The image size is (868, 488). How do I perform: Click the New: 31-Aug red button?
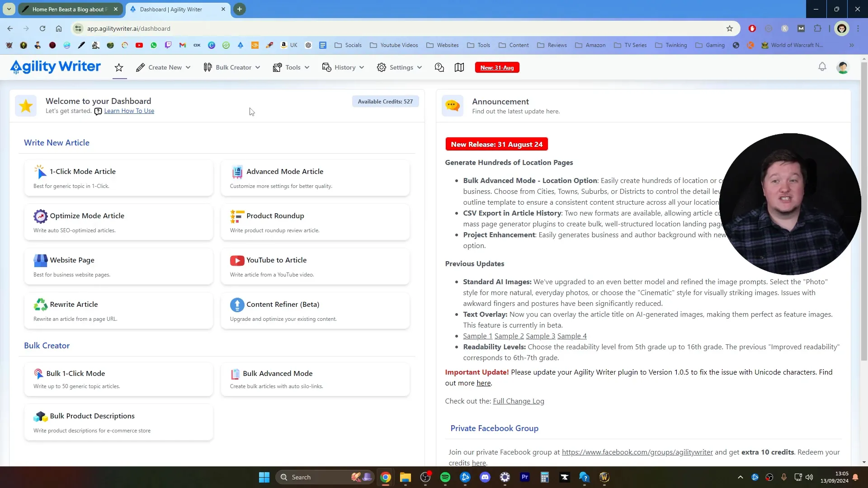pyautogui.click(x=497, y=67)
